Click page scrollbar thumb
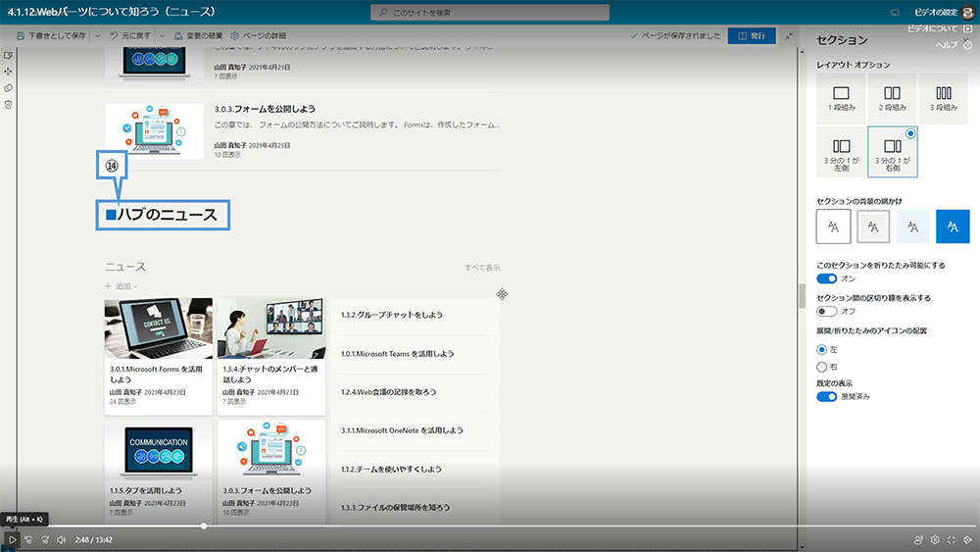 tap(802, 296)
